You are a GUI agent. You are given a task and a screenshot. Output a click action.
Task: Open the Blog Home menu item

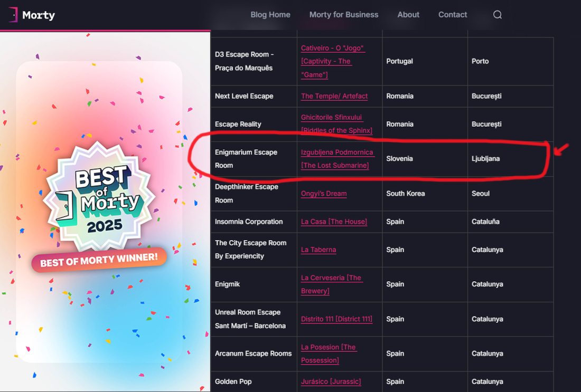click(270, 15)
